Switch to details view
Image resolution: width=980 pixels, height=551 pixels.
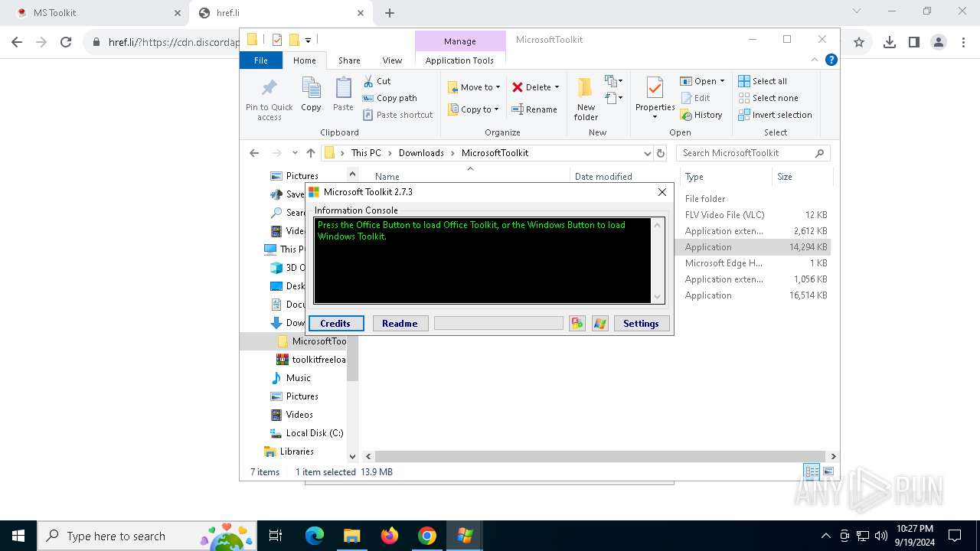pos(812,472)
